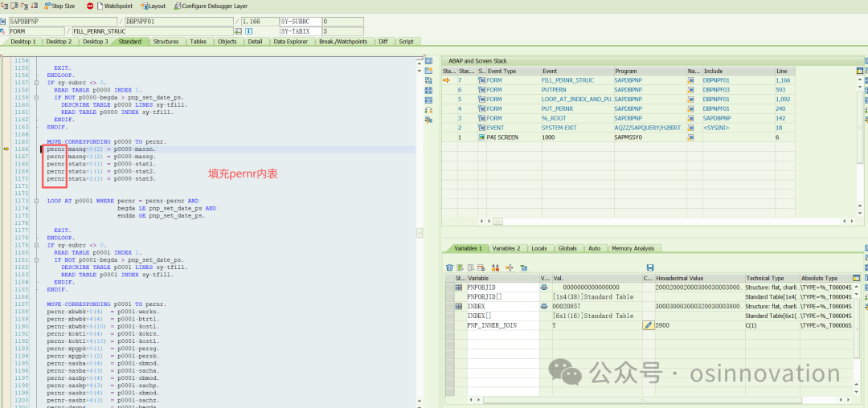The image size is (868, 408).
Task: Open the Script tab
Action: [407, 42]
